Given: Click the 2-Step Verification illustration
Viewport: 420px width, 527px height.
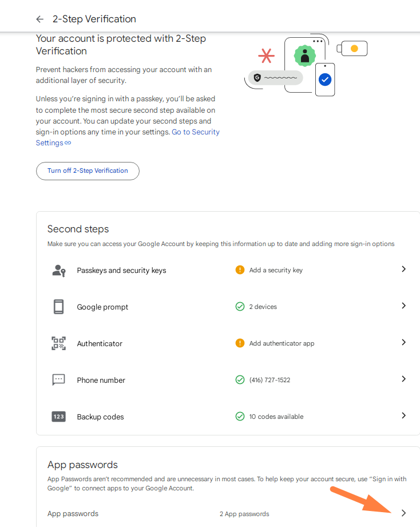Looking at the screenshot, I should pyautogui.click(x=305, y=65).
